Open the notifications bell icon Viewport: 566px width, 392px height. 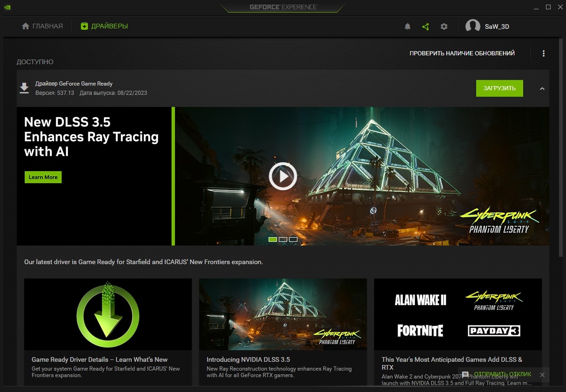click(407, 27)
